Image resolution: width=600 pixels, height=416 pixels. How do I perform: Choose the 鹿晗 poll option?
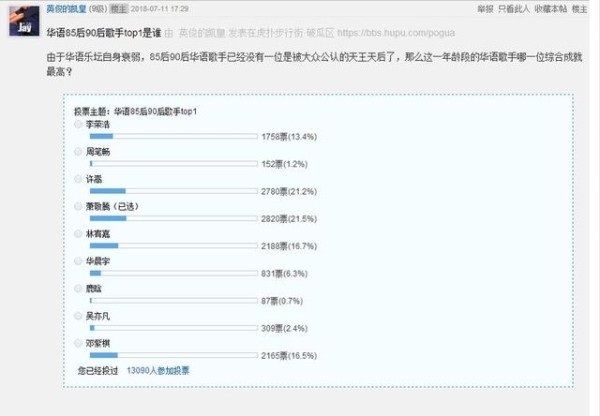78,288
